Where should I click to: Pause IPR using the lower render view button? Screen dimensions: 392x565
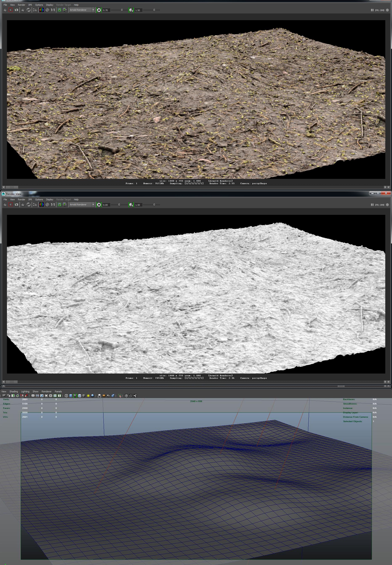[x=372, y=205]
